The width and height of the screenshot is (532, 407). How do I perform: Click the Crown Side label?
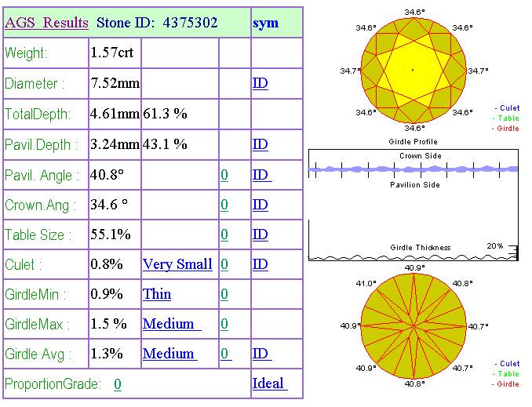(x=421, y=156)
